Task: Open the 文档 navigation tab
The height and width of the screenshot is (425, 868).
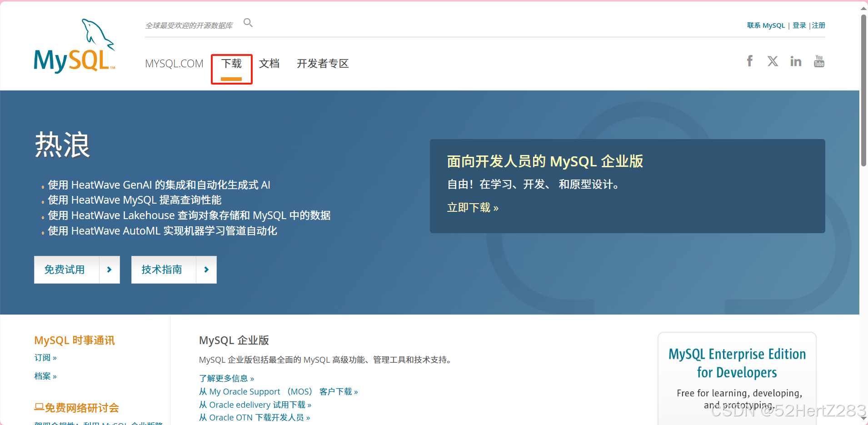Action: tap(269, 64)
